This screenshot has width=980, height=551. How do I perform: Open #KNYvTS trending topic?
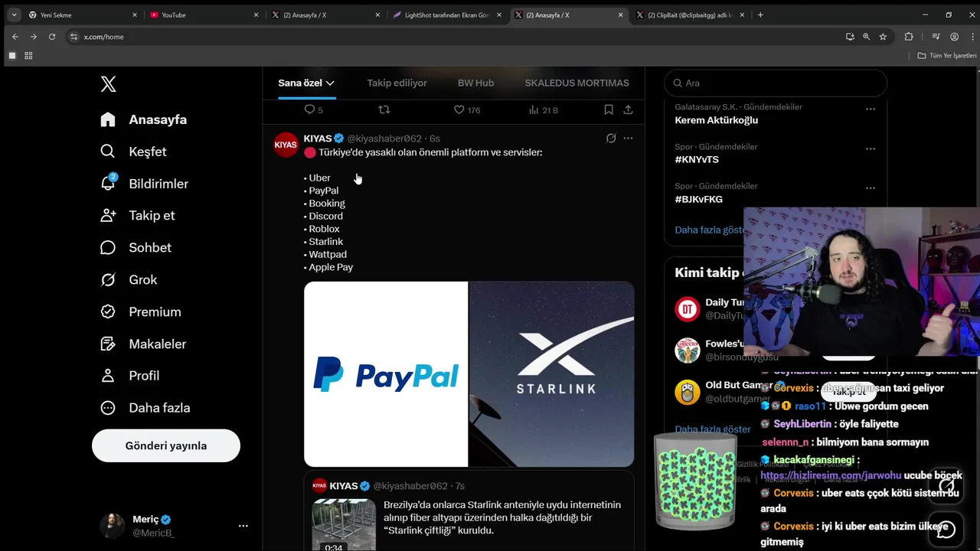697,160
